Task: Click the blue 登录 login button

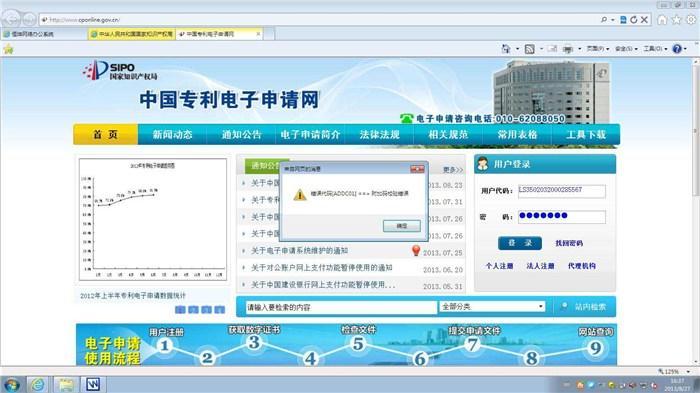Action: [520, 243]
